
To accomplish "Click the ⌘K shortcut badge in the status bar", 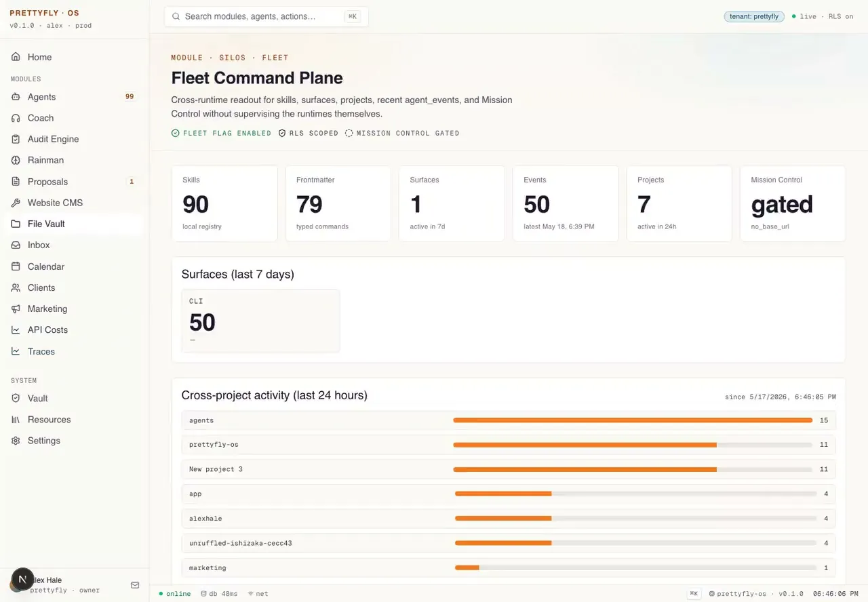I will point(694,594).
